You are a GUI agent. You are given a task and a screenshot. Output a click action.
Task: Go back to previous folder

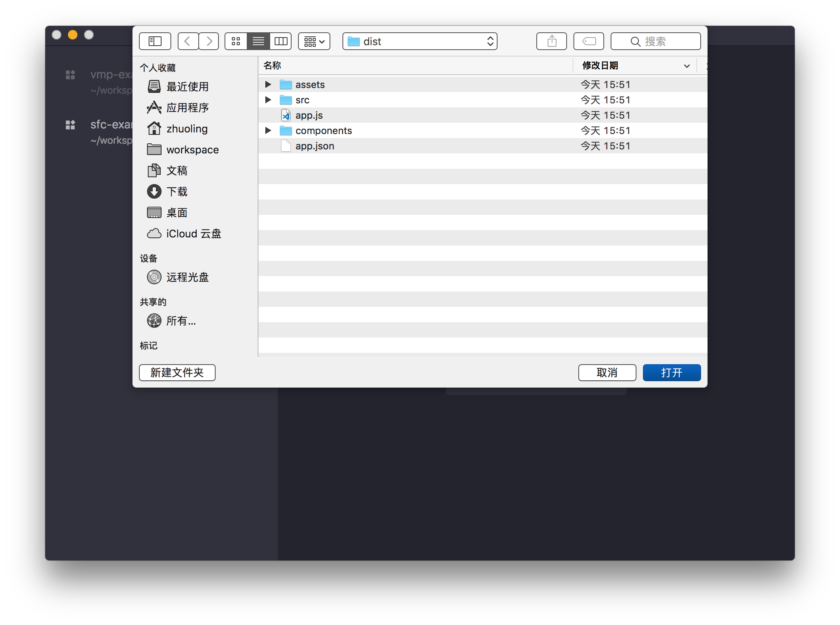point(188,41)
